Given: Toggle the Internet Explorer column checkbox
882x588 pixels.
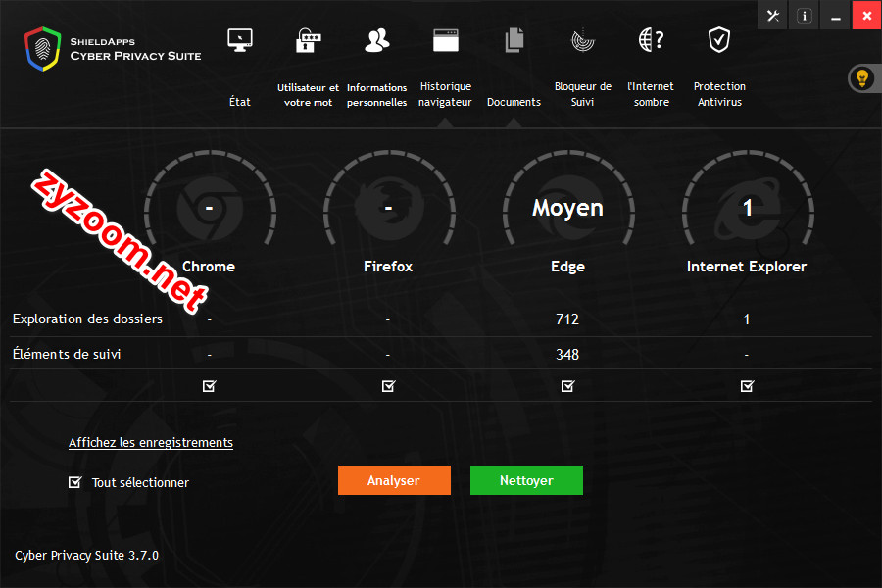Looking at the screenshot, I should coord(748,386).
